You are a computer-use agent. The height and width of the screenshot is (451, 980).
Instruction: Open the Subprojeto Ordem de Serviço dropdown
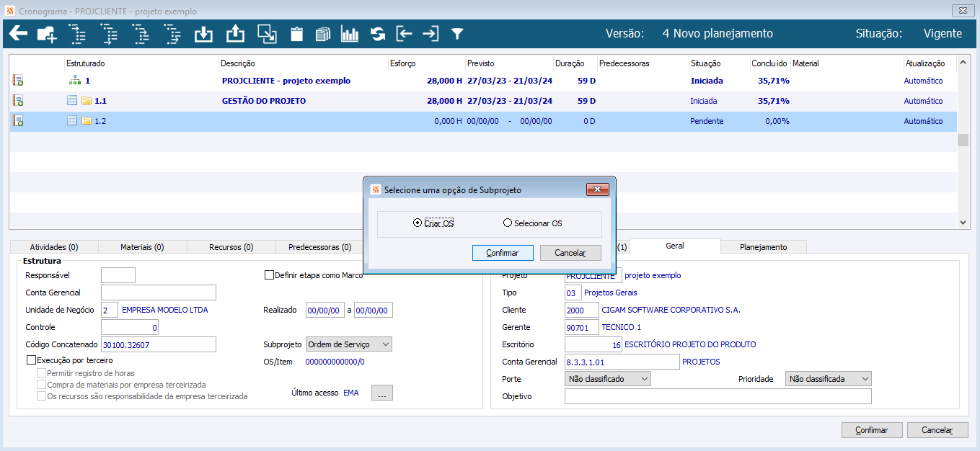click(x=349, y=344)
